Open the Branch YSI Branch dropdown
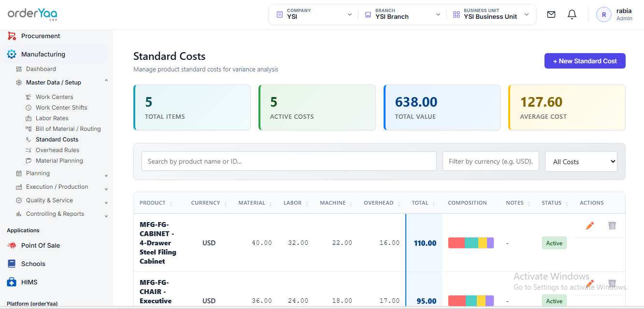Viewport: 644px width, 309px height. [402, 14]
